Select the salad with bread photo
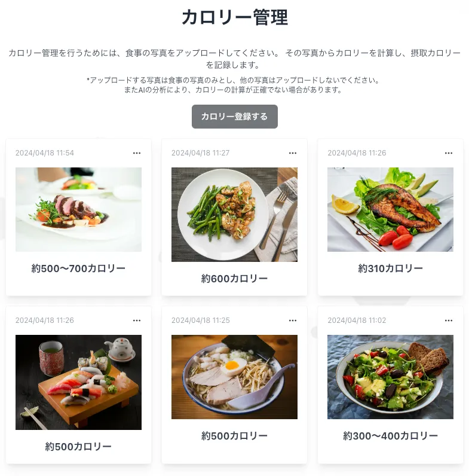The height and width of the screenshot is (476, 469). 390,377
